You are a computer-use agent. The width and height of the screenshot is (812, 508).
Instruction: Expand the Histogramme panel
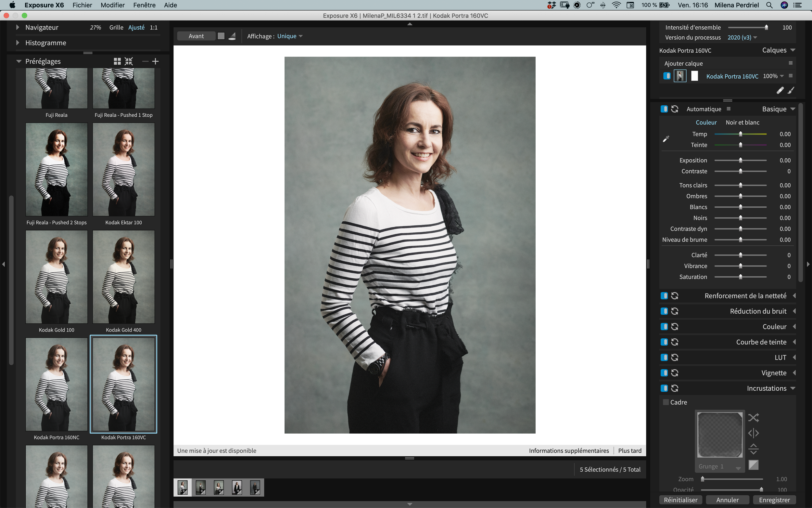point(18,43)
